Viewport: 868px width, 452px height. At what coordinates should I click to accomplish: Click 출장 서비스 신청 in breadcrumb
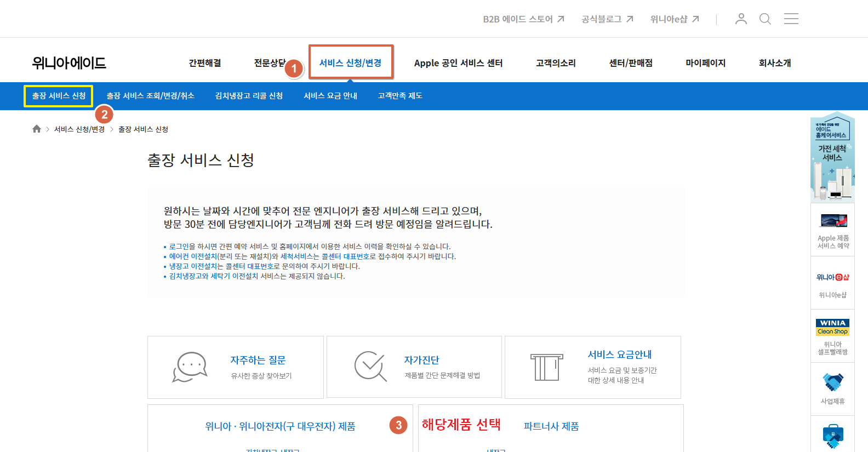click(144, 129)
